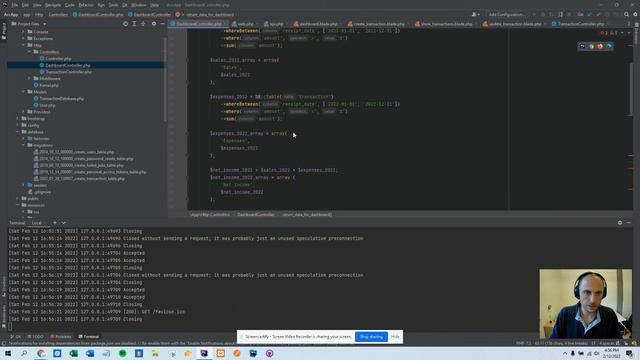Viewport: 640px width, 360px height.
Task: Open IDE settings gear at top right
Action: (x=635, y=14)
